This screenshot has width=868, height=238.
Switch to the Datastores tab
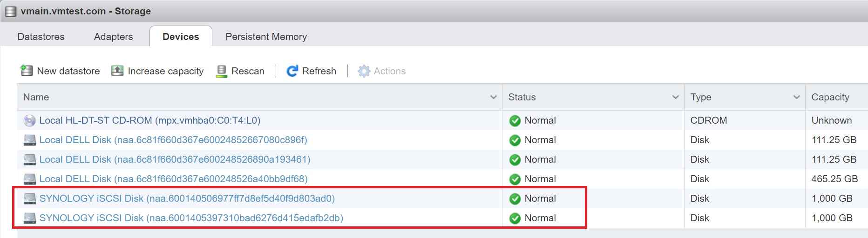tap(41, 37)
